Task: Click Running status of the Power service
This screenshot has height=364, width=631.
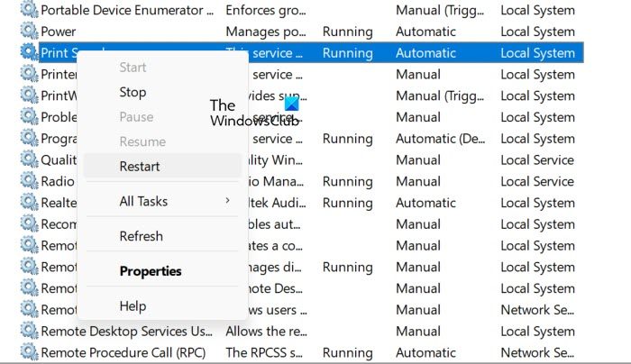Action: click(347, 32)
